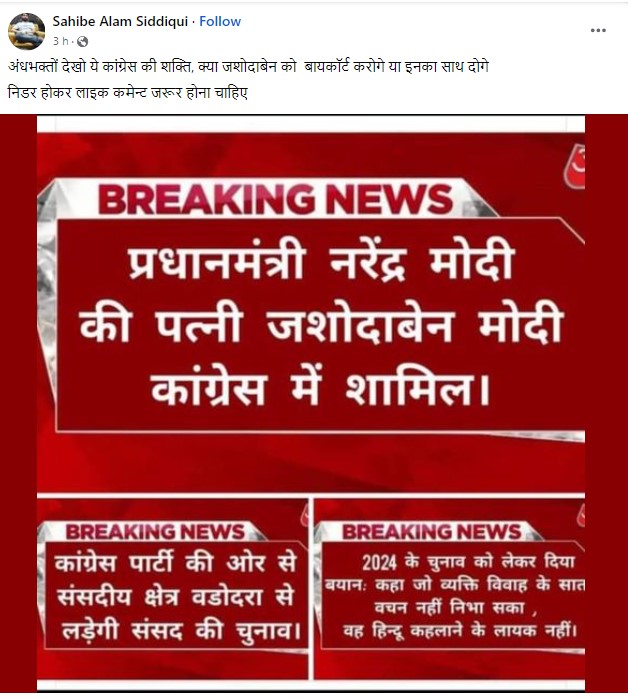Click the partial logo in bottom-left panel corner
Image resolution: width=628 pixels, height=699 pixels.
click(x=305, y=515)
